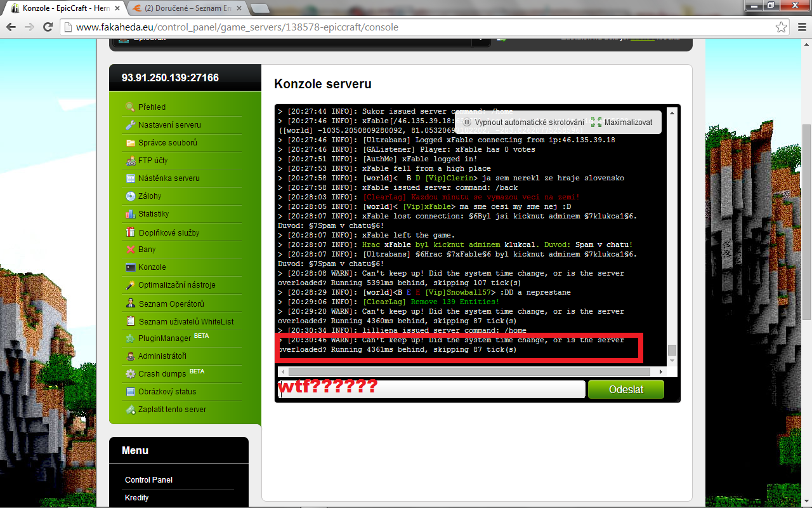Go back with browser back arrow
The height and width of the screenshot is (508, 812).
pos(11,27)
